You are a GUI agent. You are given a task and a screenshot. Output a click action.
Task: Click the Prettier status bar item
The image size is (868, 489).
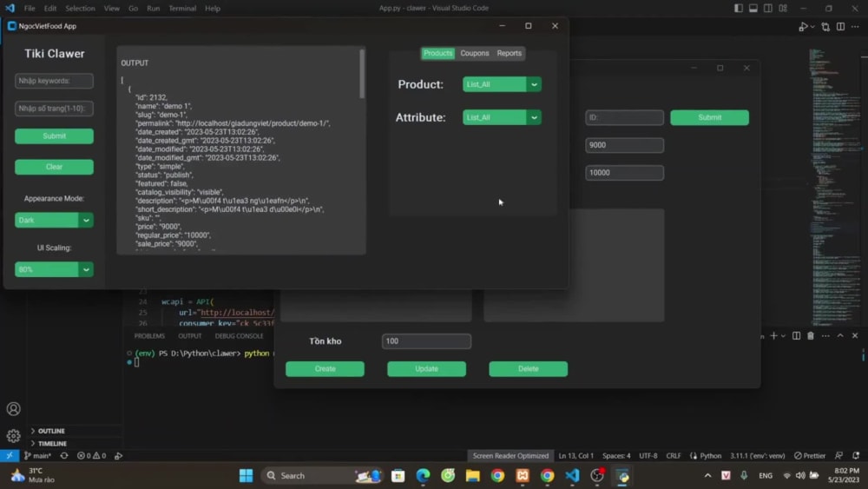(x=810, y=455)
